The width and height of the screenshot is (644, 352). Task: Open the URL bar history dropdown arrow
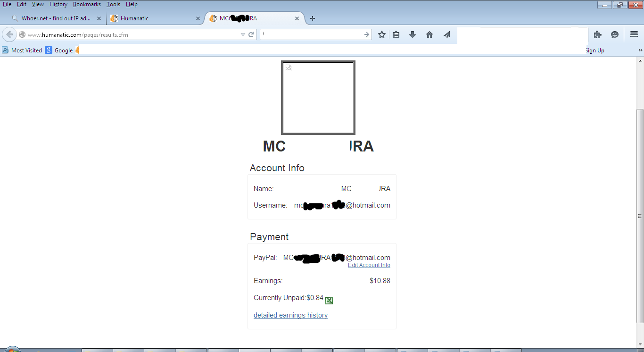[243, 34]
